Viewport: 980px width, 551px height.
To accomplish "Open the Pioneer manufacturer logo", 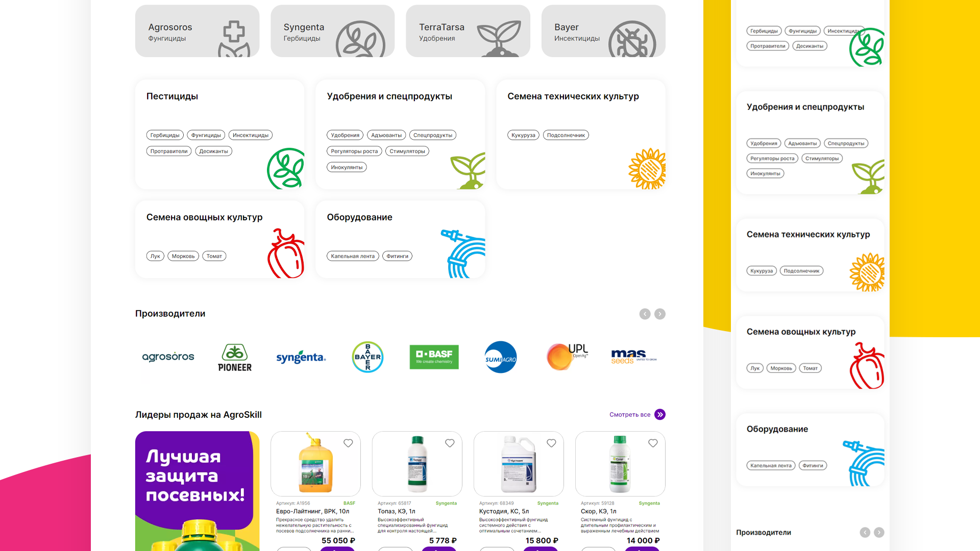I will pos(235,357).
